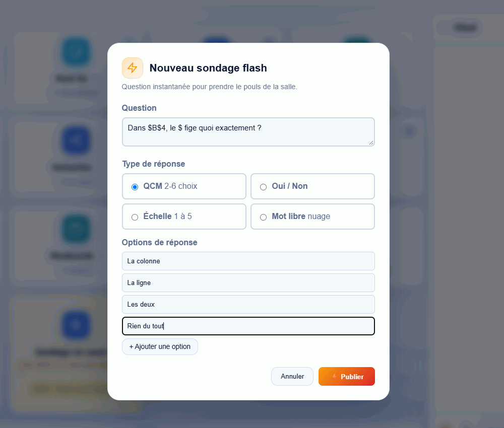Edit the 'La ligne' option field

pos(248,283)
